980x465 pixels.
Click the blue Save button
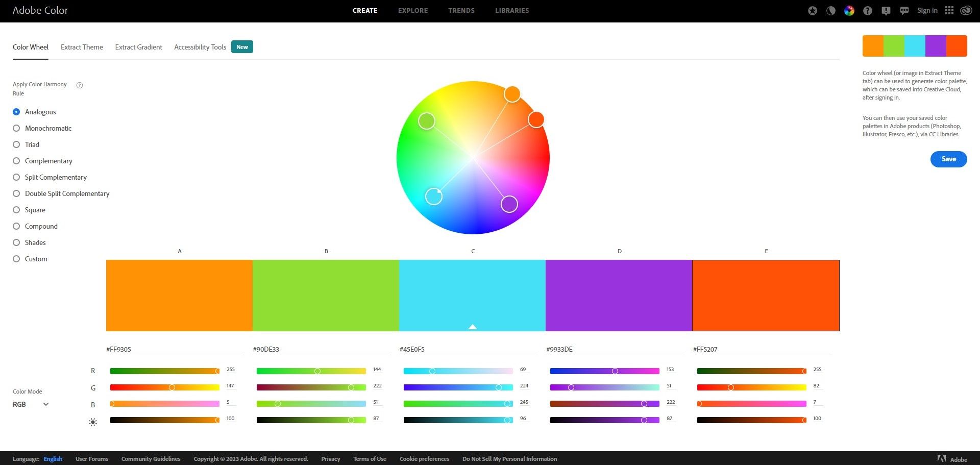click(x=948, y=159)
